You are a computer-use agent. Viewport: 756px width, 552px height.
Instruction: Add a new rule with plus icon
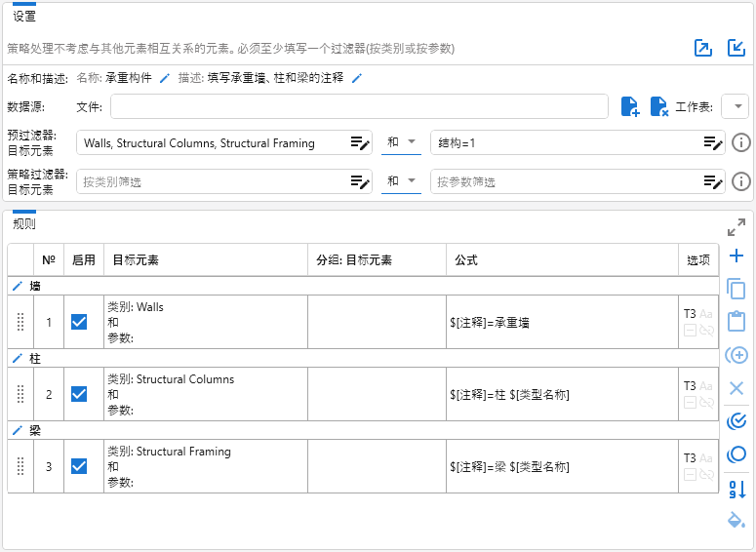coord(736,256)
